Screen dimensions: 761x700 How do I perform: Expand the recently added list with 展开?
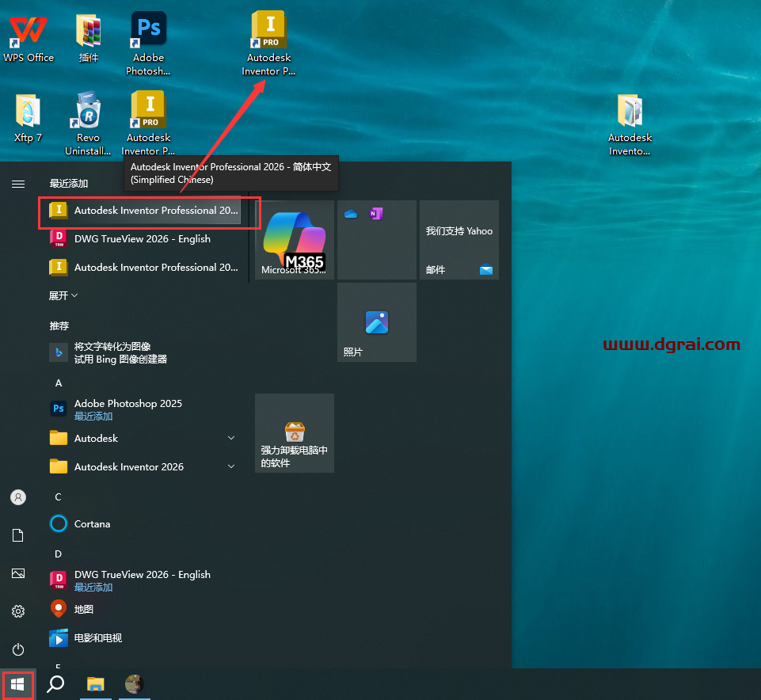pyautogui.click(x=63, y=295)
